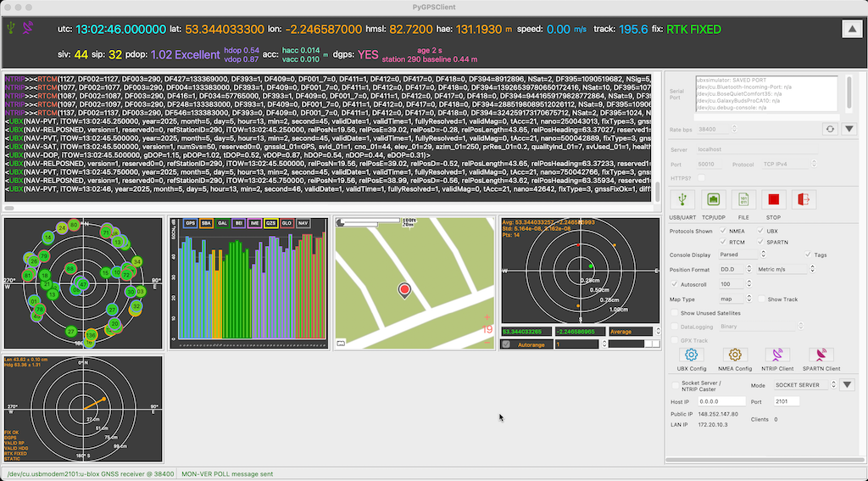This screenshot has width=868, height=481.
Task: Click the red location pin on map
Action: click(404, 290)
